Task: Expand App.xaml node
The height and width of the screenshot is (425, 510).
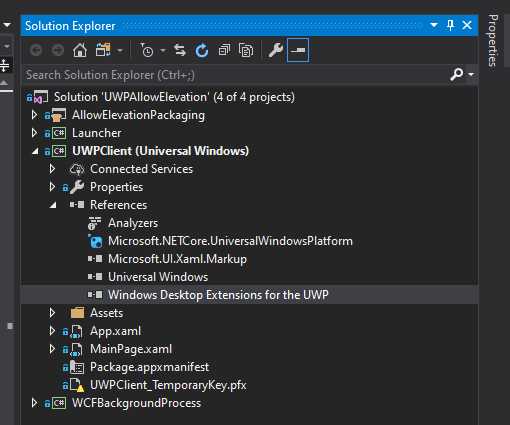Action: [52, 331]
